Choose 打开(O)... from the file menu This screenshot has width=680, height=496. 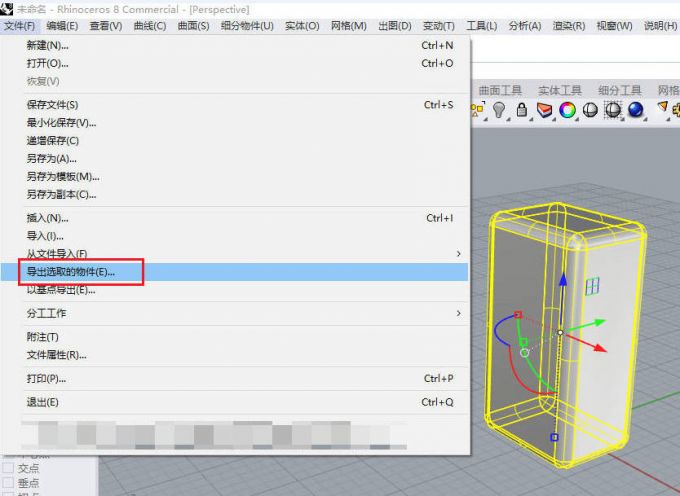click(x=234, y=63)
